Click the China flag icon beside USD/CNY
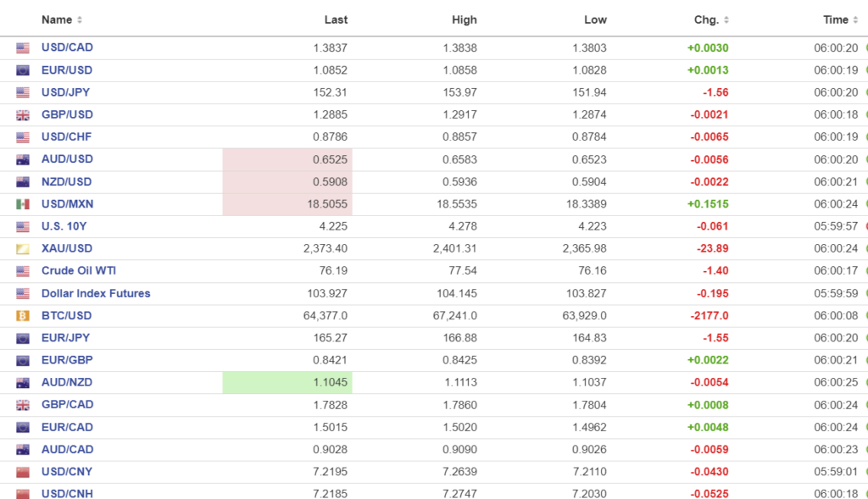The height and width of the screenshot is (499, 868). coord(23,472)
